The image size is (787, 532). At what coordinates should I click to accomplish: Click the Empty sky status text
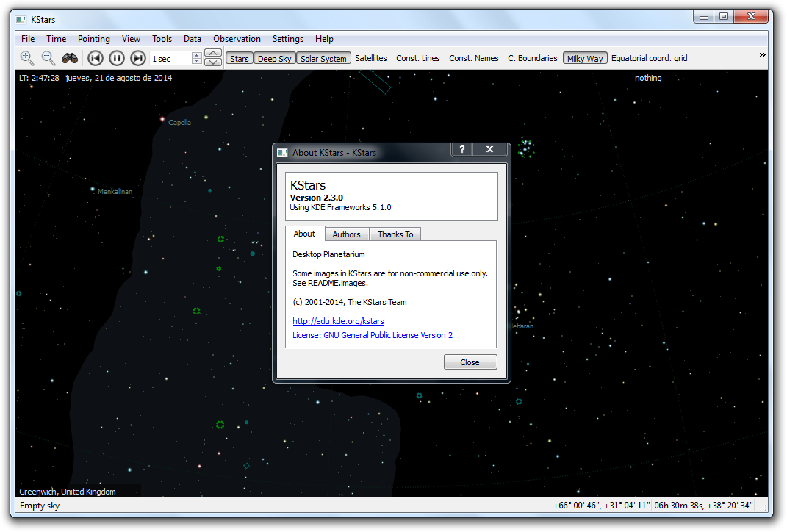coord(40,506)
